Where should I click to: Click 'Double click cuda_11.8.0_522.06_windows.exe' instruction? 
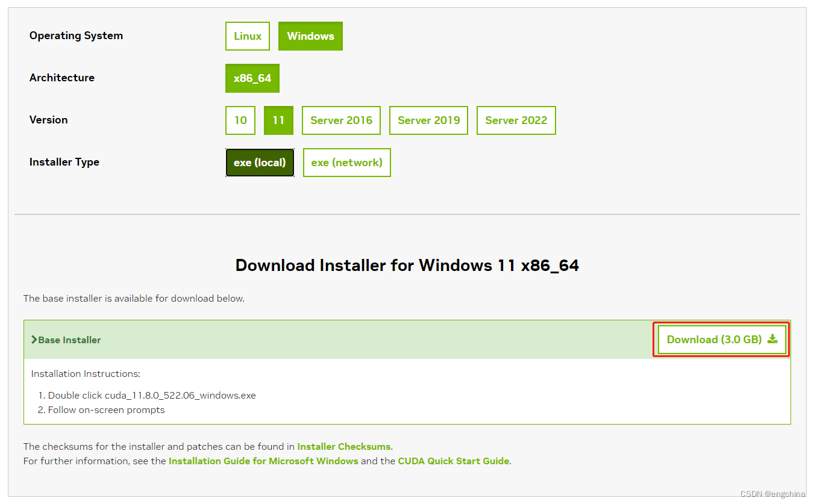tap(152, 396)
